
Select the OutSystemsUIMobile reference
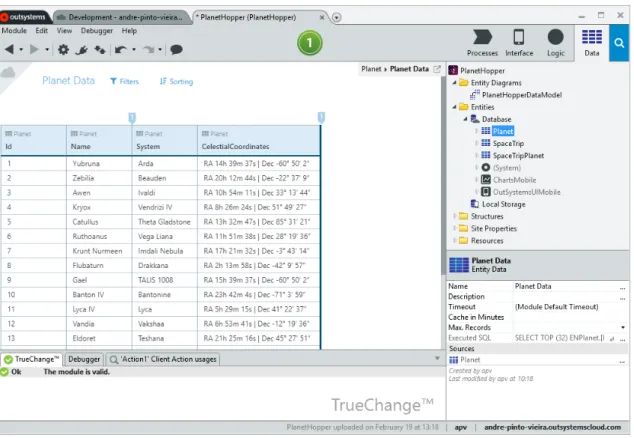pos(526,192)
